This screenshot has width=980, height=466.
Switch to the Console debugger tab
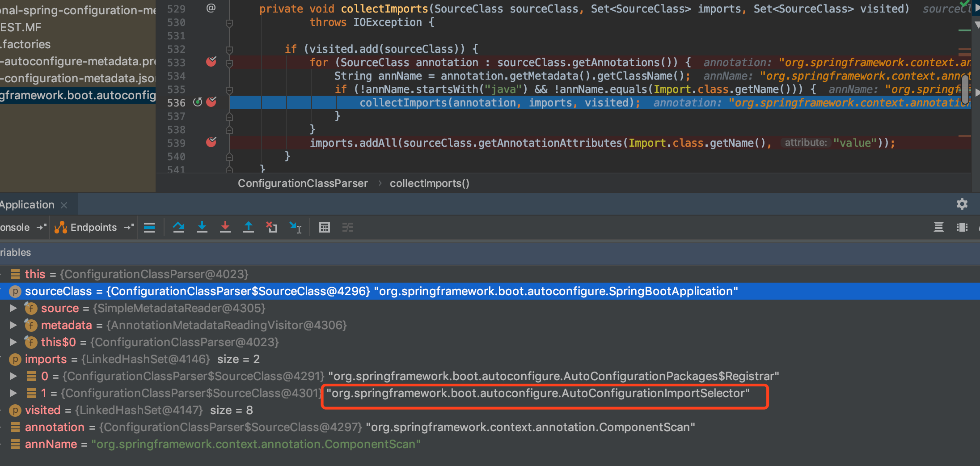point(15,228)
